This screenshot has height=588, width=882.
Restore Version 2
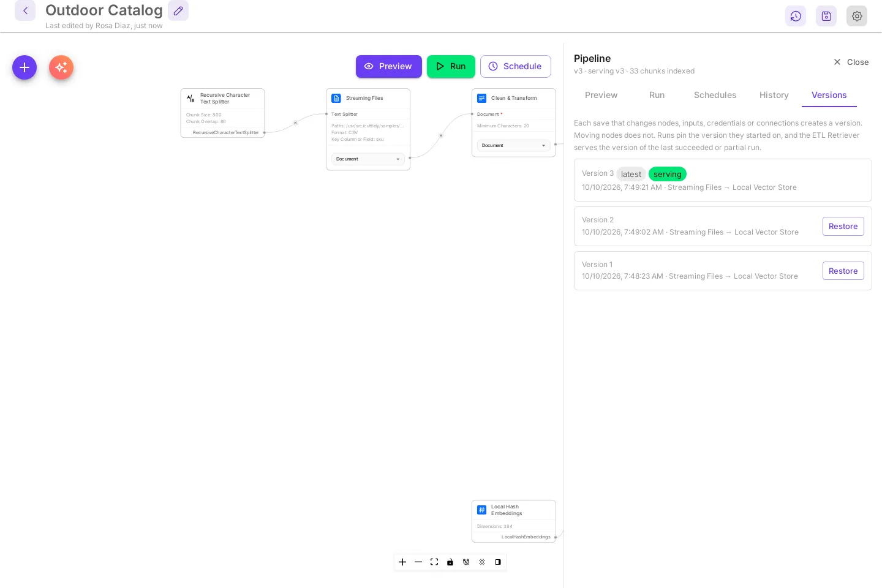click(x=843, y=226)
